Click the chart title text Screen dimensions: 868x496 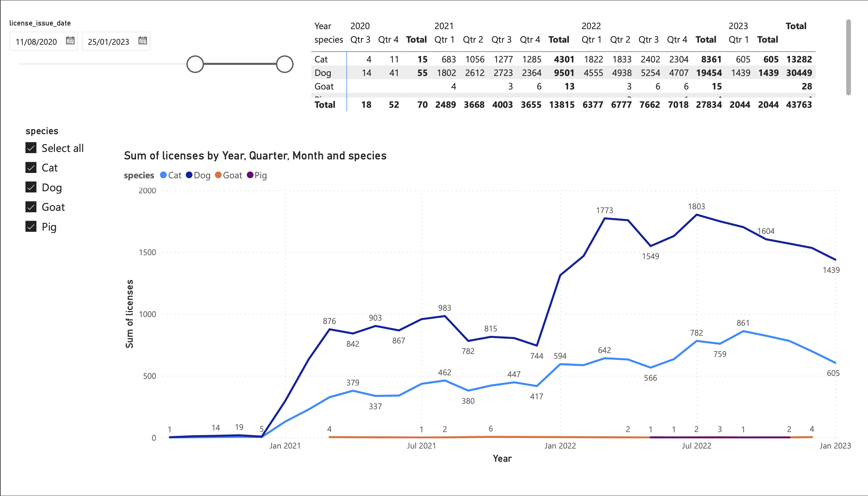click(x=255, y=155)
